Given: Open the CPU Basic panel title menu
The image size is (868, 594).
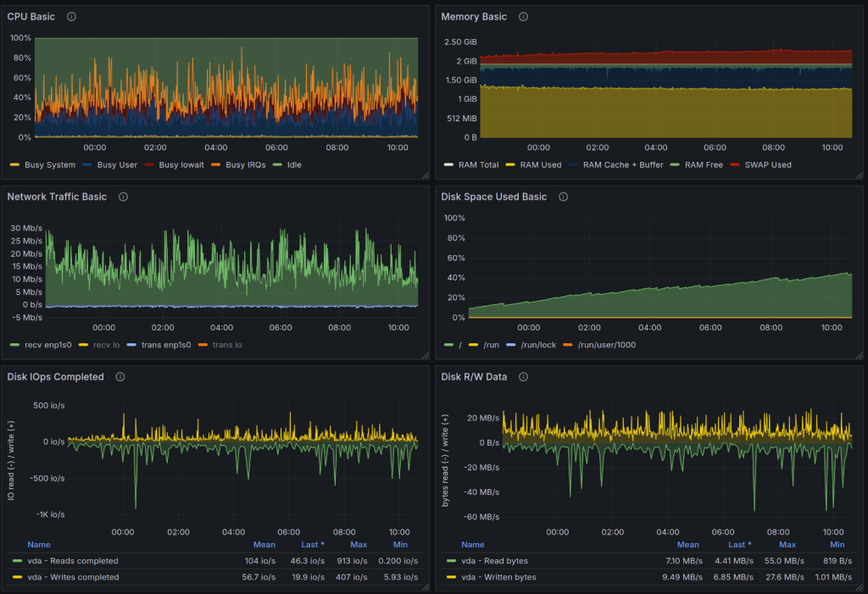Looking at the screenshot, I should [x=31, y=17].
